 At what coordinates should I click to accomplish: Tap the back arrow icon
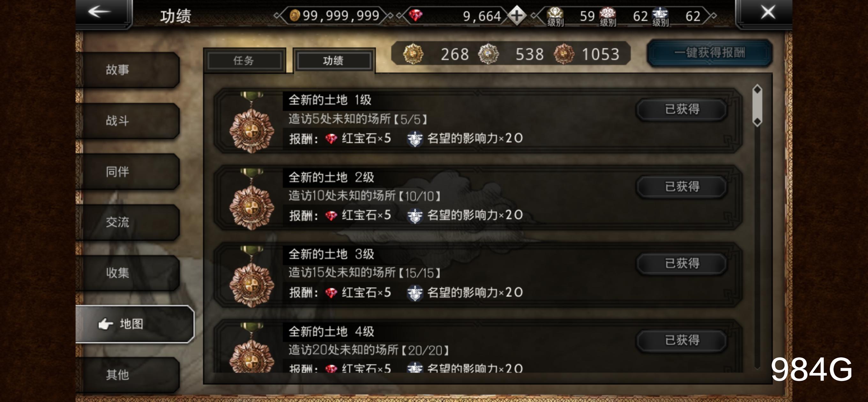click(x=99, y=12)
